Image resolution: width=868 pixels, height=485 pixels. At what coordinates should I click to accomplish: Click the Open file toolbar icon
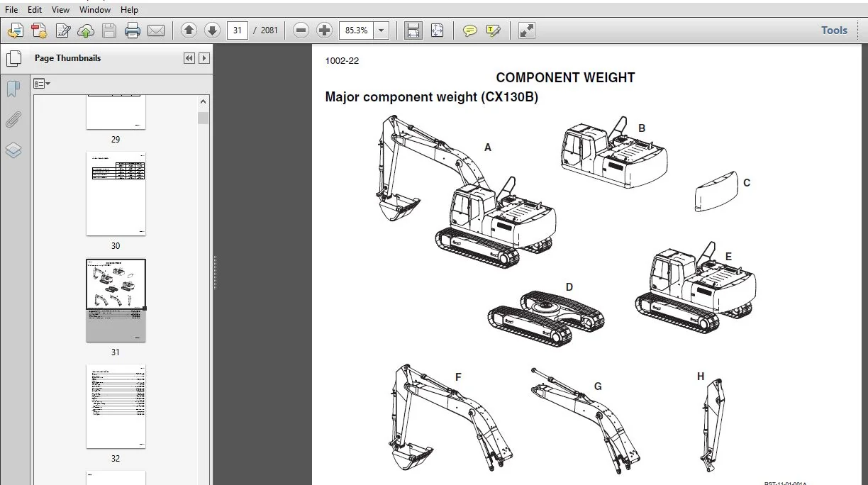pyautogui.click(x=16, y=30)
